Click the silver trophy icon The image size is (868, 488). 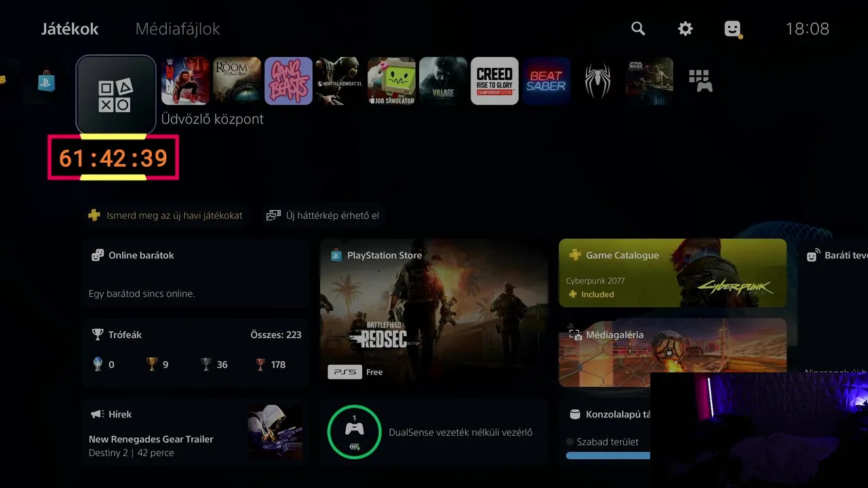click(x=206, y=365)
